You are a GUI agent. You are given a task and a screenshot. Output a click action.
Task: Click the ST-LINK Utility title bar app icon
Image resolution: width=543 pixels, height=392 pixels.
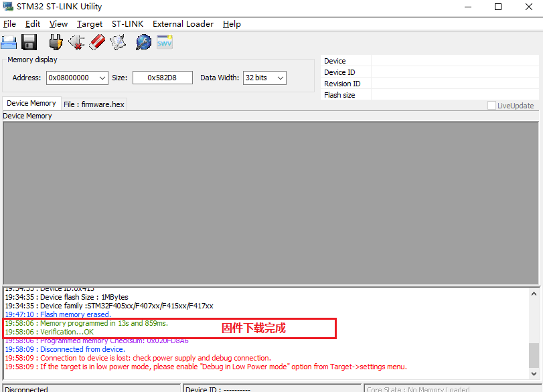pos(7,7)
